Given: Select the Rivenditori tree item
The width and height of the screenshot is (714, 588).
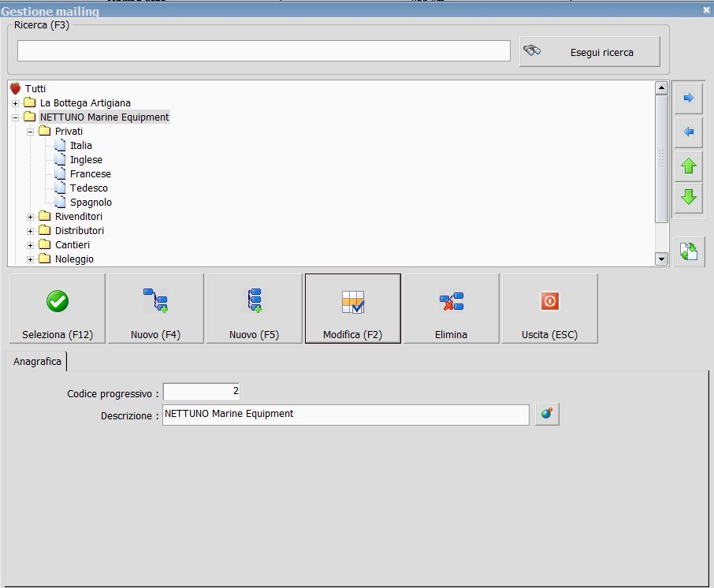Looking at the screenshot, I should click(x=78, y=216).
